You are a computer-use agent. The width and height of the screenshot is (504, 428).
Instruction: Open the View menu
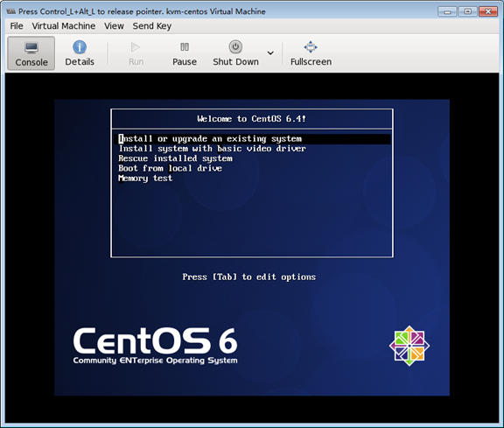coord(114,25)
